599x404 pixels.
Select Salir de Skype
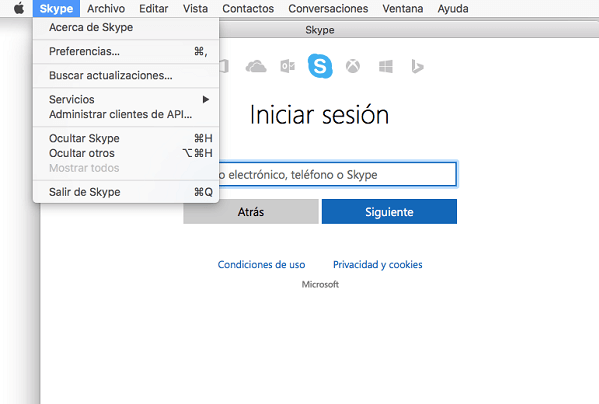126,192
